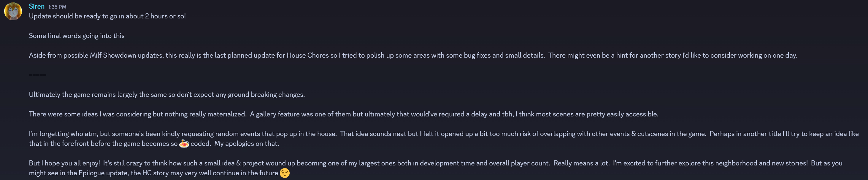Click the words "House Chores" in the message

(307, 55)
